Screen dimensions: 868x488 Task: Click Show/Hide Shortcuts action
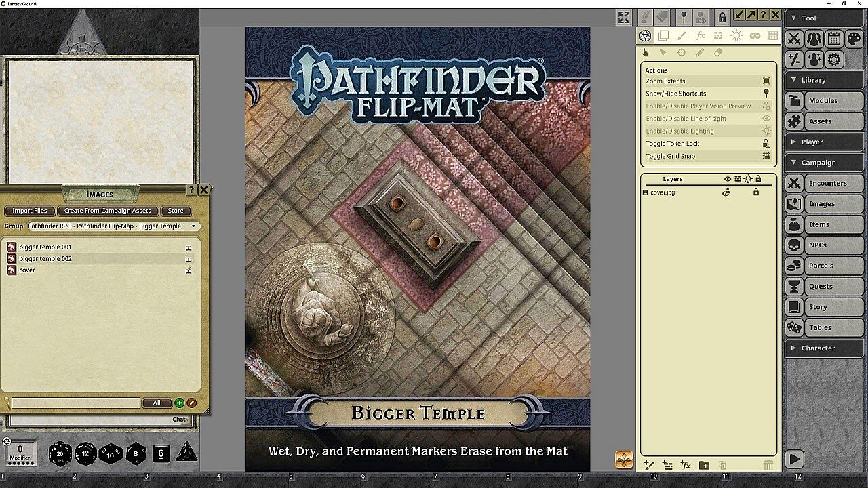[x=708, y=94]
